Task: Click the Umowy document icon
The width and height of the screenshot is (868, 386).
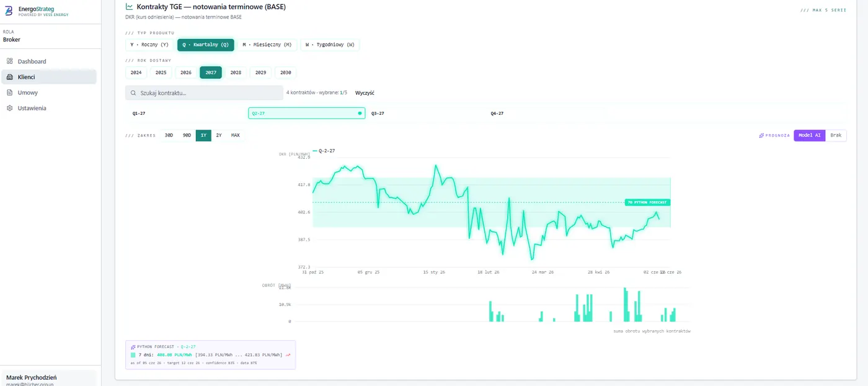Action: point(10,92)
